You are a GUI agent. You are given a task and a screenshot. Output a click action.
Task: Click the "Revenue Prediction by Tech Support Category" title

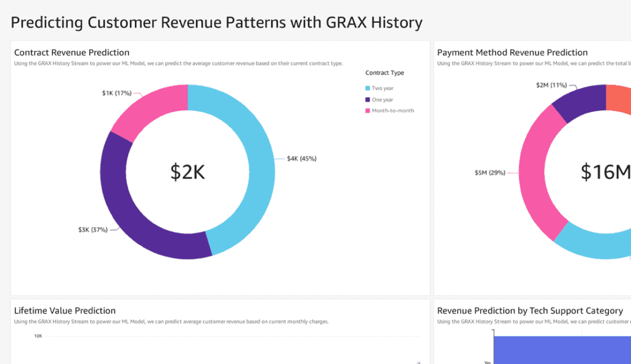click(x=530, y=310)
